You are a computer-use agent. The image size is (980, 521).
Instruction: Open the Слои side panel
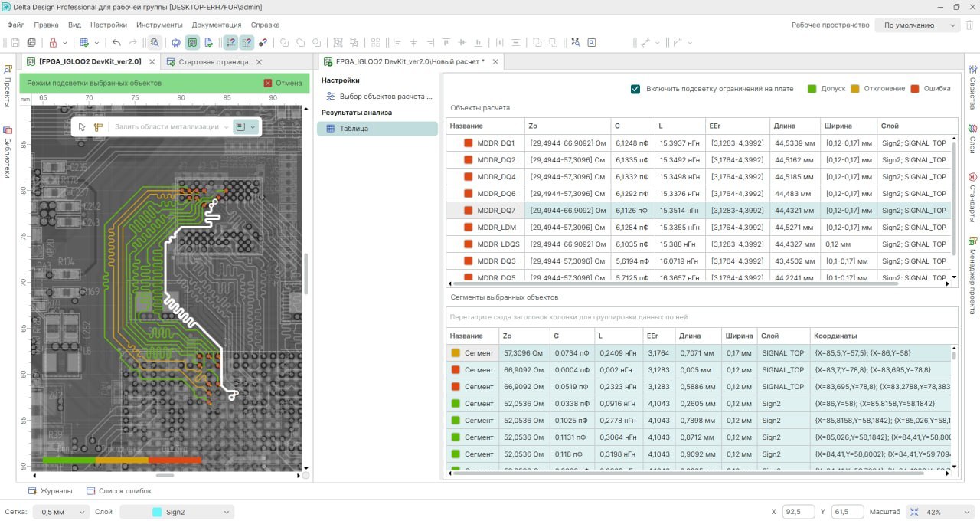pyautogui.click(x=972, y=139)
